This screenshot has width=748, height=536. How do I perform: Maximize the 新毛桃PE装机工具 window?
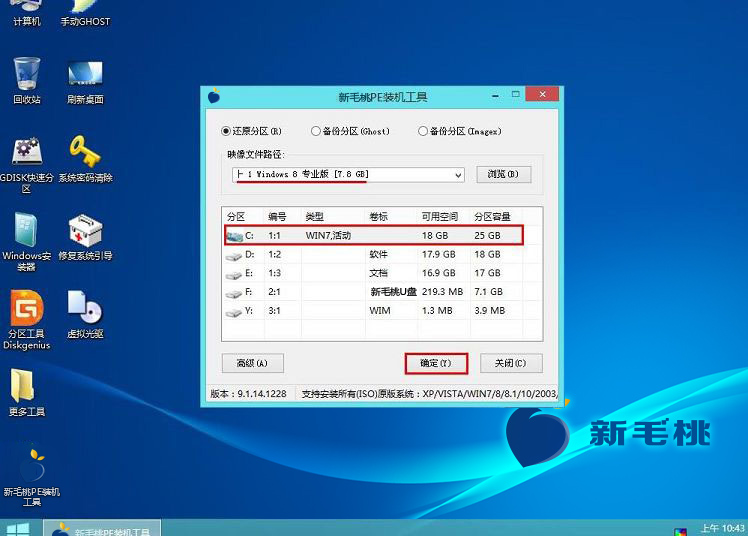pyautogui.click(x=516, y=94)
